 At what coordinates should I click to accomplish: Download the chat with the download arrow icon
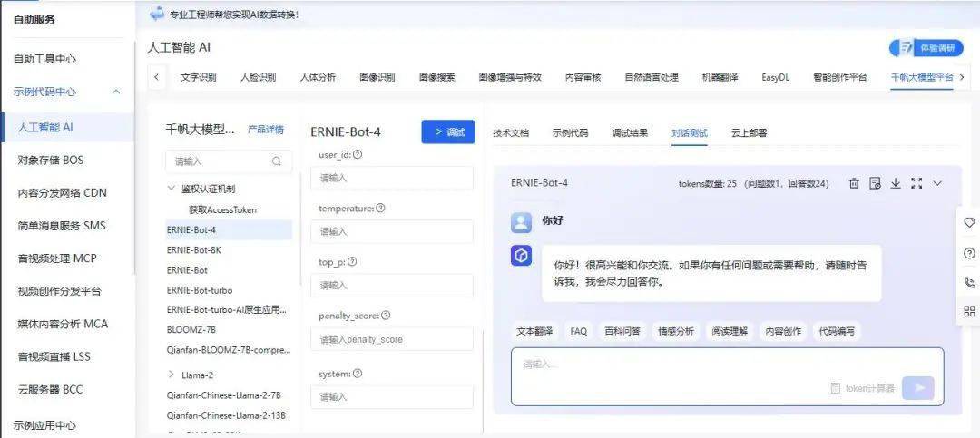(x=896, y=183)
